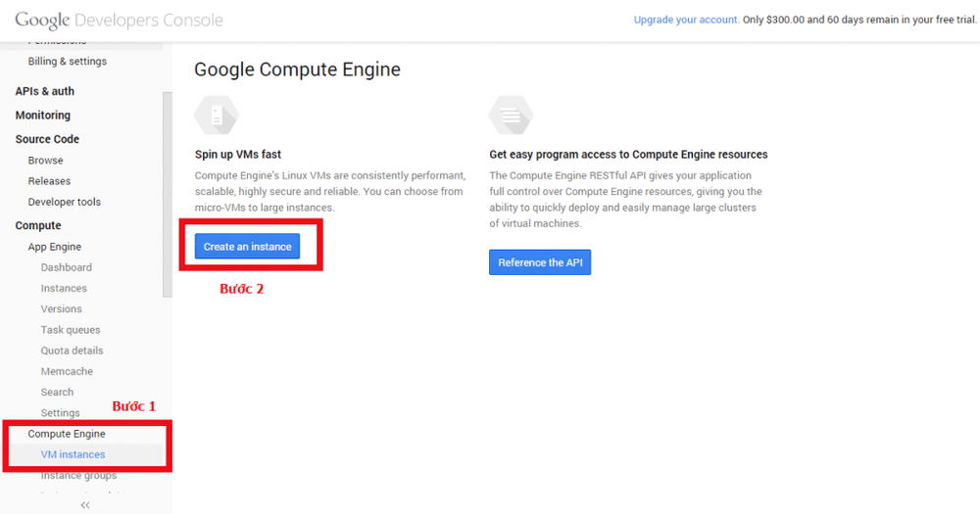Select VM instances in sidebar
The image size is (980, 514).
pyautogui.click(x=73, y=454)
